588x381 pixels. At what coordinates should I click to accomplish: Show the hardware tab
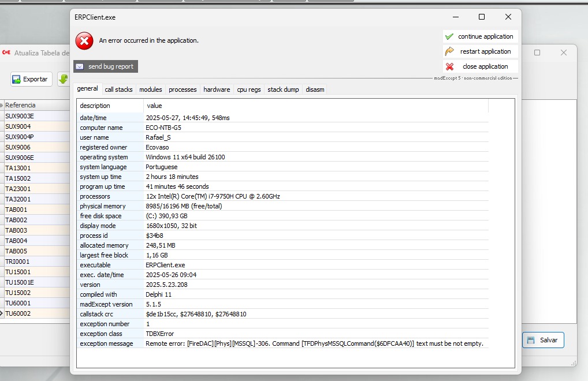pos(217,89)
